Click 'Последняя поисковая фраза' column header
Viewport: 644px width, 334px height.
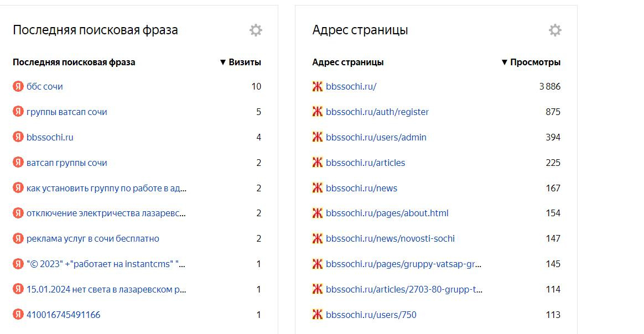74,62
